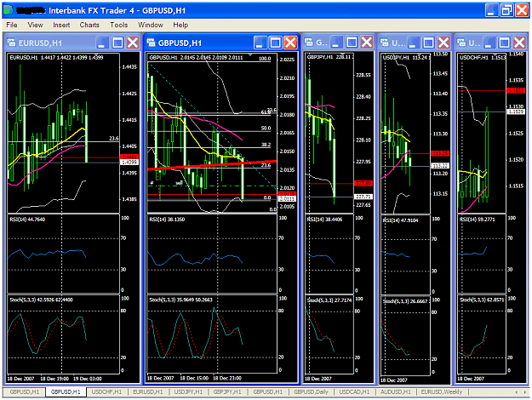The width and height of the screenshot is (532, 400).
Task: Click the Interbank FX Trader application icon
Action: click(x=9, y=10)
